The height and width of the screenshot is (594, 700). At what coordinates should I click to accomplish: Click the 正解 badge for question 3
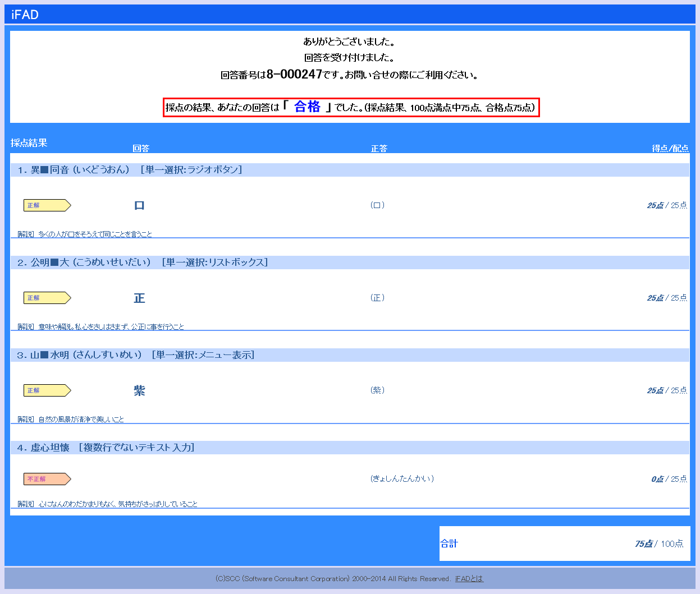pyautogui.click(x=47, y=390)
